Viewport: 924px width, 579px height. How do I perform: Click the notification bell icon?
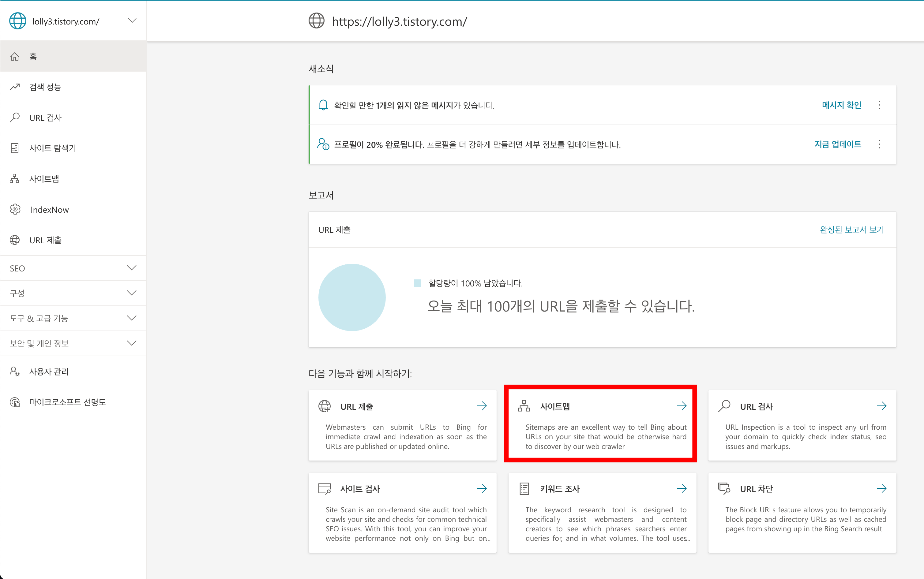click(323, 105)
